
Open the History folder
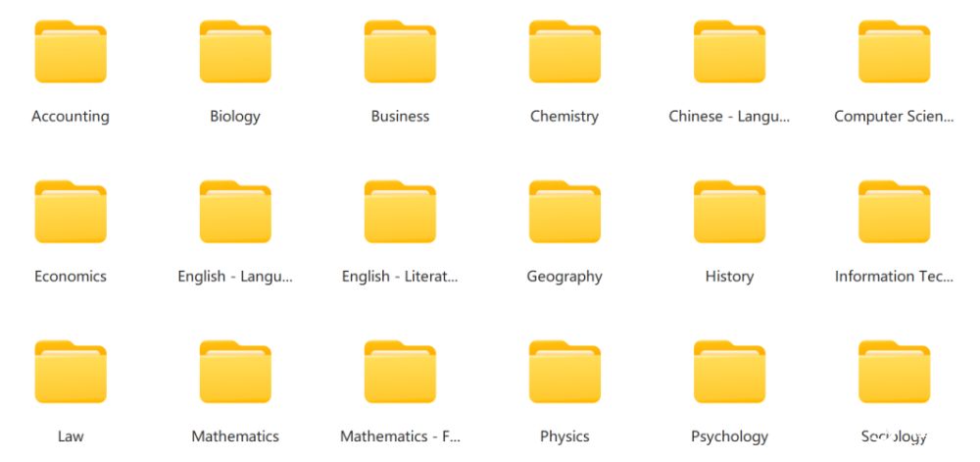pos(729,212)
